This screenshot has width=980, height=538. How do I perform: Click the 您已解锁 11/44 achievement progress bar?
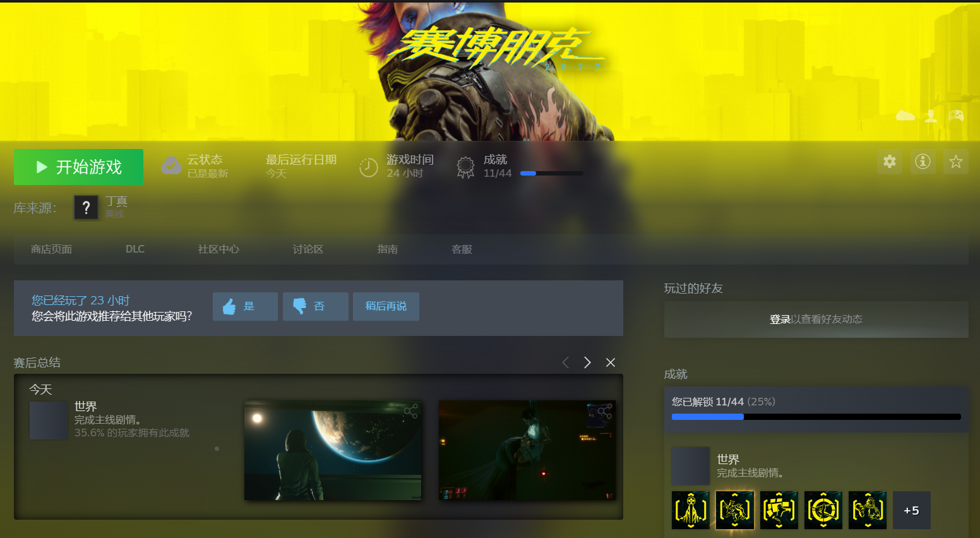pos(816,417)
